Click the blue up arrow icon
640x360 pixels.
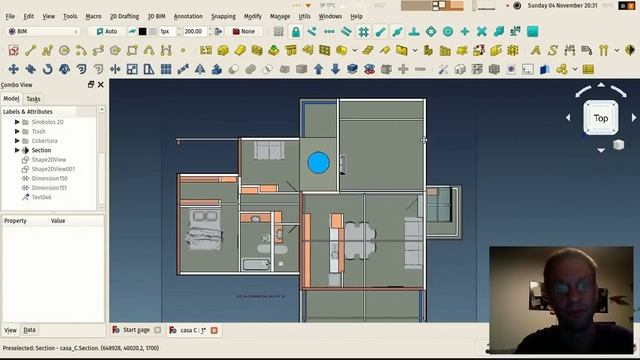tap(319, 69)
